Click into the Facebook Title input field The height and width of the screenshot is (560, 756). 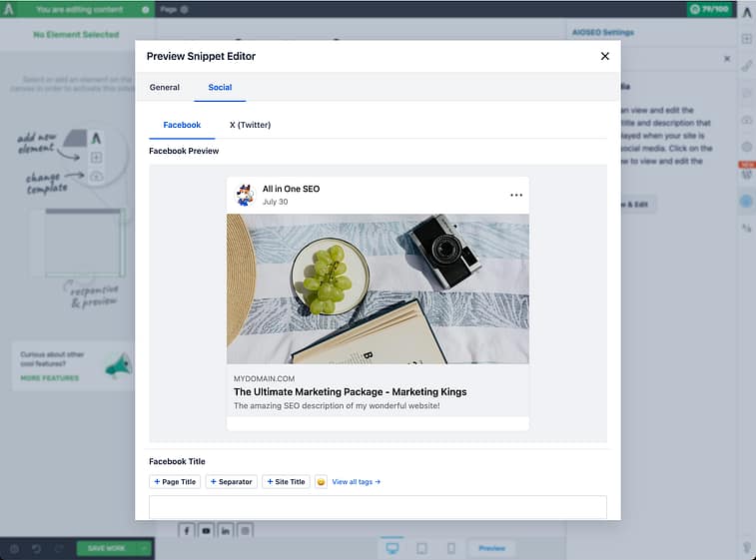tap(378, 507)
